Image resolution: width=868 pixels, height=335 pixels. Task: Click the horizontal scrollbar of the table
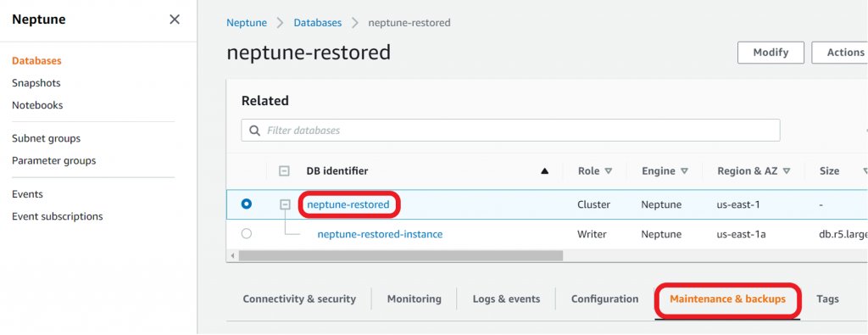click(401, 256)
